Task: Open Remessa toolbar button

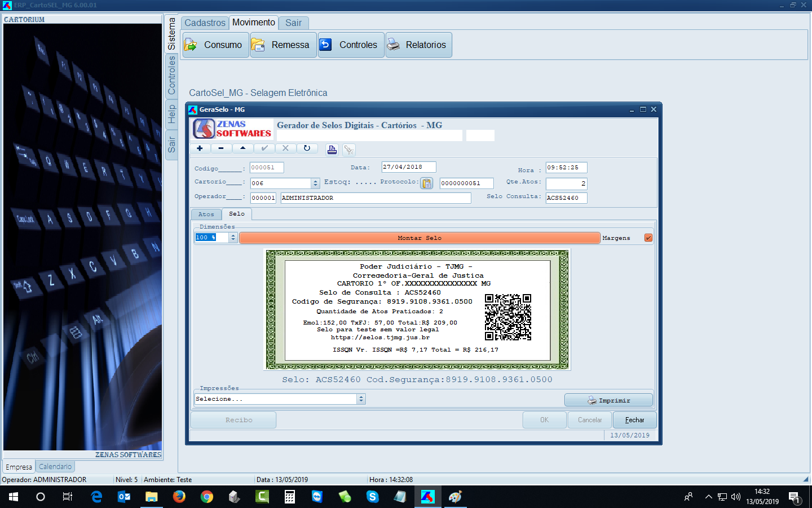Action: (284, 45)
